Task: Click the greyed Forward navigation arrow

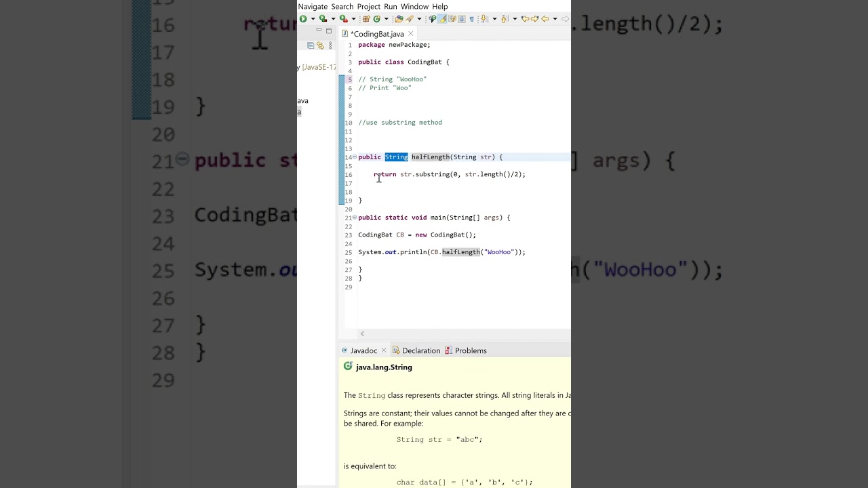Action: click(x=564, y=19)
